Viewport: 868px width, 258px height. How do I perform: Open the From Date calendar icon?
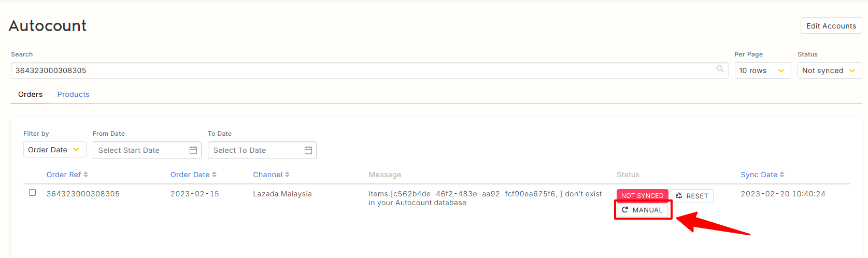193,150
